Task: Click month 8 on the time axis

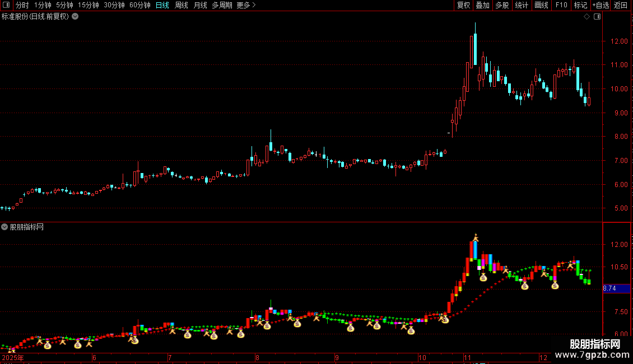Action: point(257,357)
